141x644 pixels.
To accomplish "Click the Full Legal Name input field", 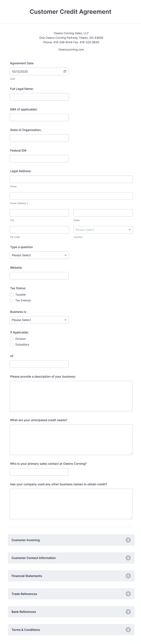I will point(39,97).
